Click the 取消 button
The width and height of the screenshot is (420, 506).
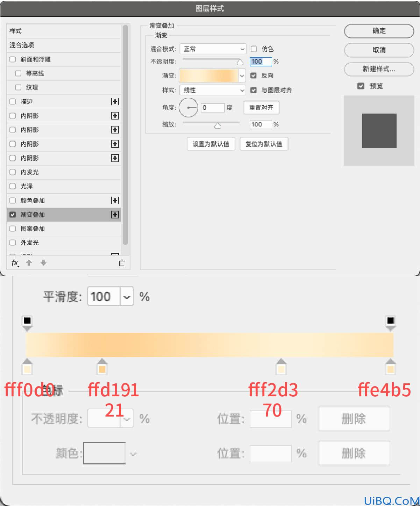379,50
